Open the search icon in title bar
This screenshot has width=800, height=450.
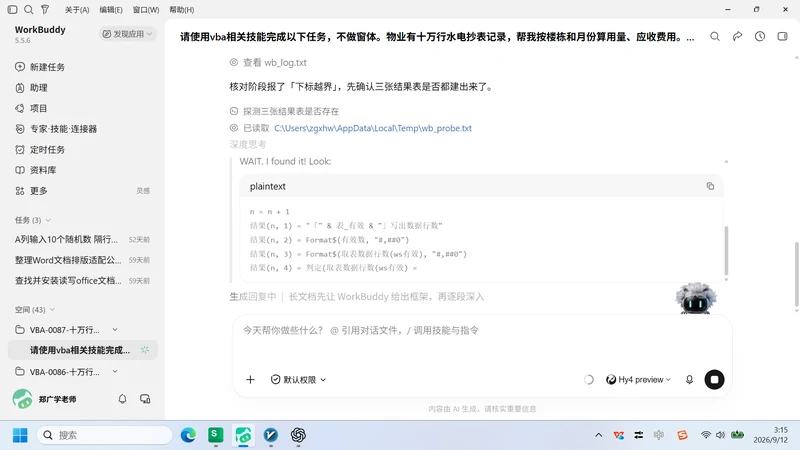(x=29, y=9)
